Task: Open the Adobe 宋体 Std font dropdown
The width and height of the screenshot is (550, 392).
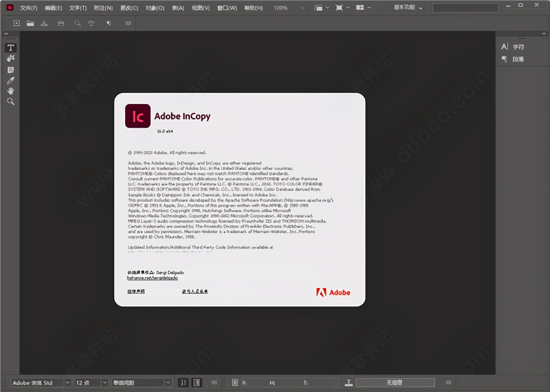Action: [x=68, y=382]
